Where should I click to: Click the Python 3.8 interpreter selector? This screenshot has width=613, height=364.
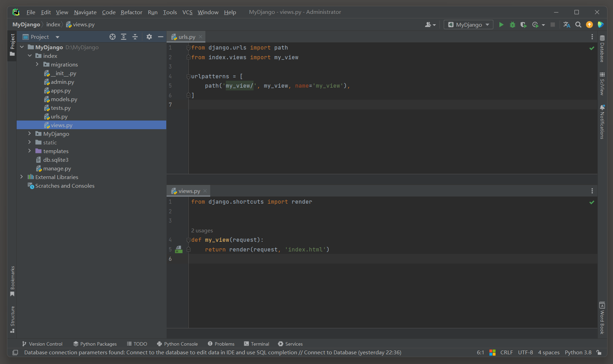point(578,353)
